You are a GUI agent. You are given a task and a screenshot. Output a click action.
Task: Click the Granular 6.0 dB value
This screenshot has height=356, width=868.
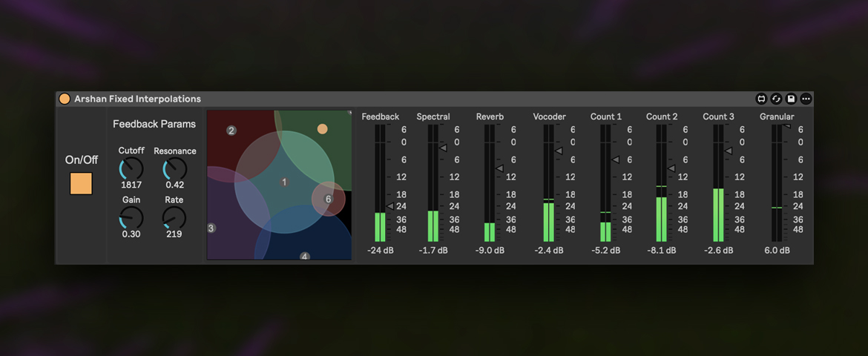pyautogui.click(x=777, y=250)
